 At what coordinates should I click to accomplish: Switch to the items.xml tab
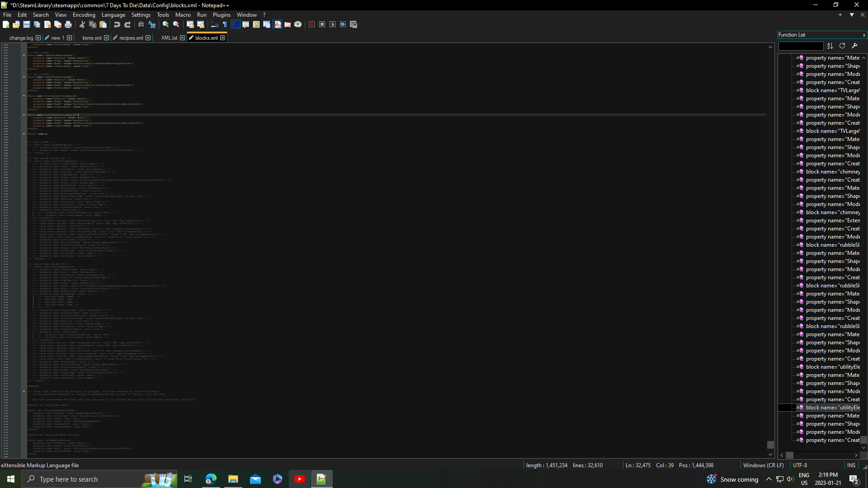click(92, 38)
